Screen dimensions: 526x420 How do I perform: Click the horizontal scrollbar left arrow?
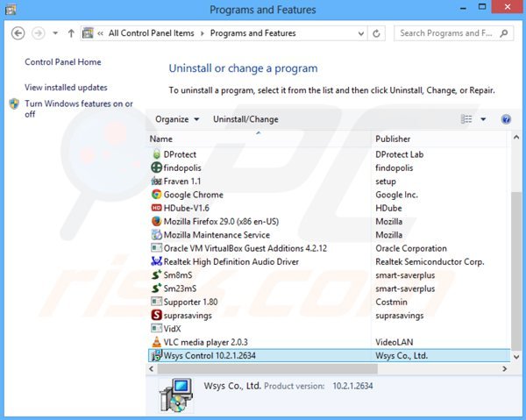pos(152,369)
